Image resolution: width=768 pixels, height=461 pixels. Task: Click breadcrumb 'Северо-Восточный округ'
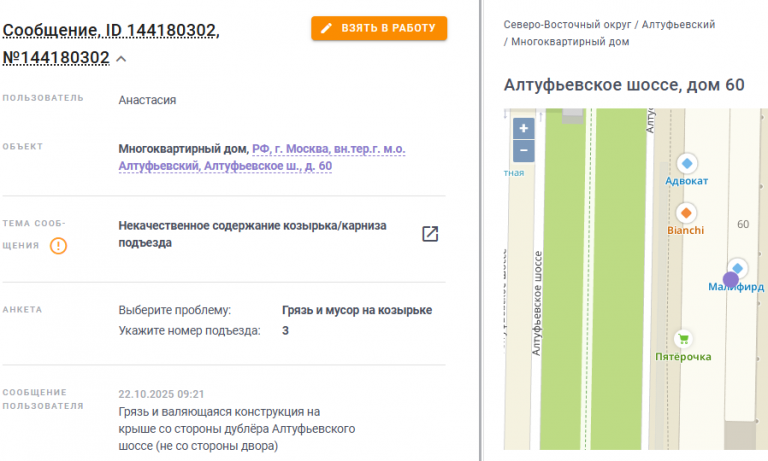567,24
